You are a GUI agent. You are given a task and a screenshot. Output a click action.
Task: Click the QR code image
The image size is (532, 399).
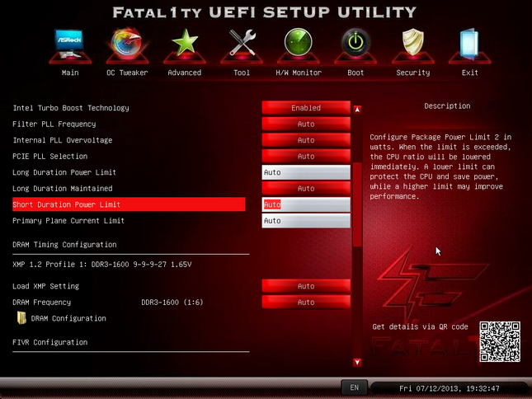point(500,342)
